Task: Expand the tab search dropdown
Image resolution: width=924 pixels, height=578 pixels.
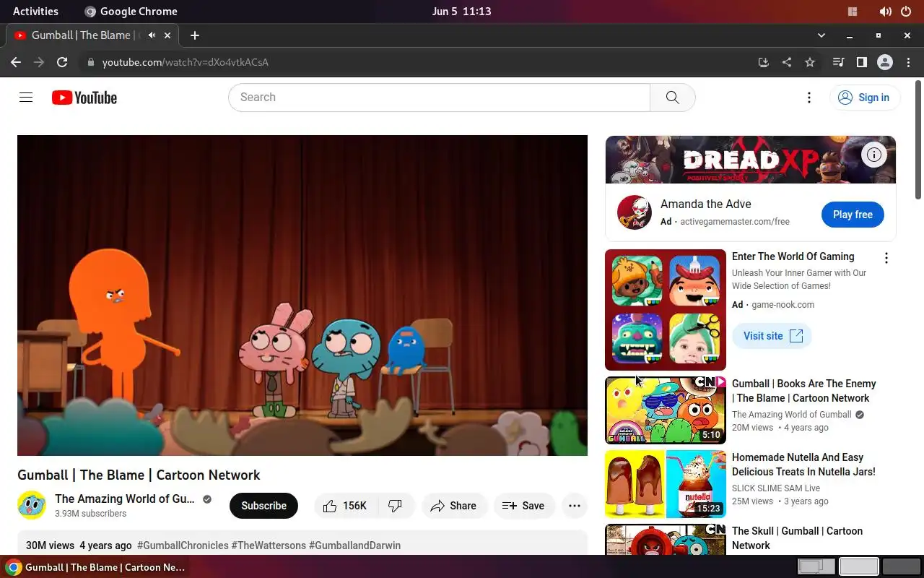Action: 821,35
